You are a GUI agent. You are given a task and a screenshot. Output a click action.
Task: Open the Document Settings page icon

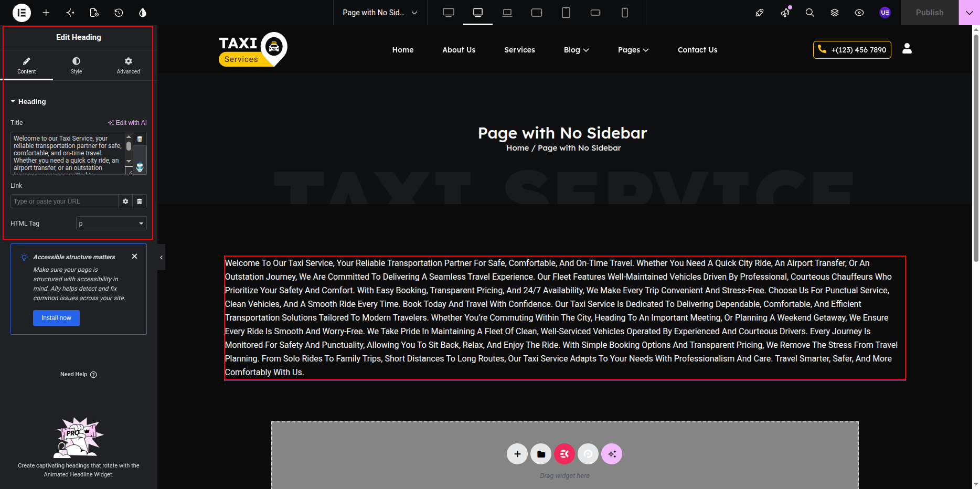[x=94, y=13]
